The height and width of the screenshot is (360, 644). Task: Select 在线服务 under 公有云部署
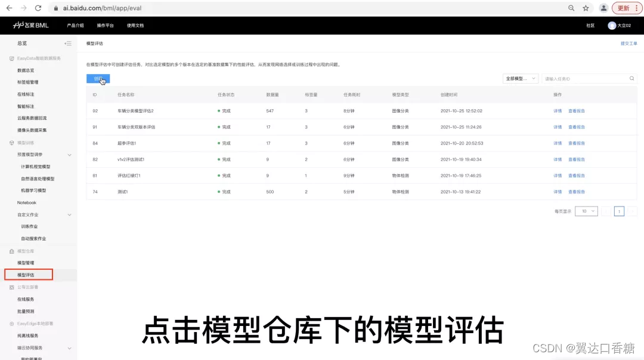click(x=26, y=299)
